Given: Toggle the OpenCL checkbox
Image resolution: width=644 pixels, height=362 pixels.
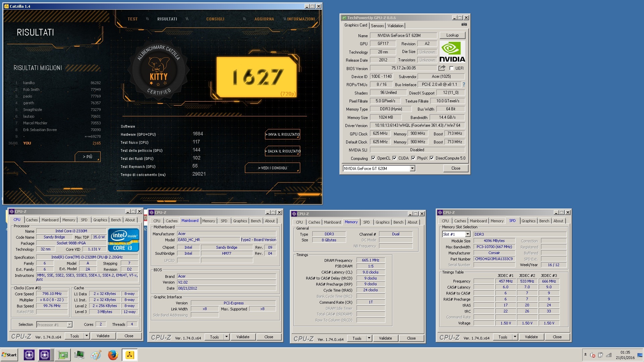Looking at the screenshot, I should point(373,158).
